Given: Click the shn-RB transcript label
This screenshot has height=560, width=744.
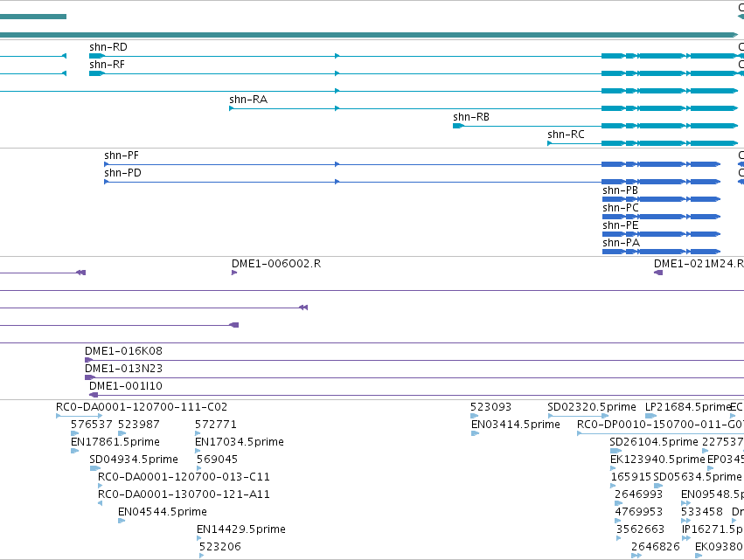Looking at the screenshot, I should 470,117.
